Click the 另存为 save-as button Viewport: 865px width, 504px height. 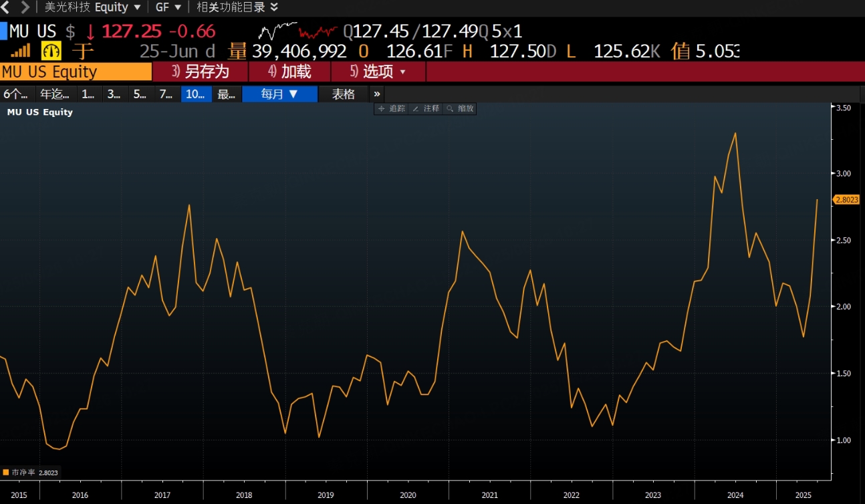(x=201, y=72)
